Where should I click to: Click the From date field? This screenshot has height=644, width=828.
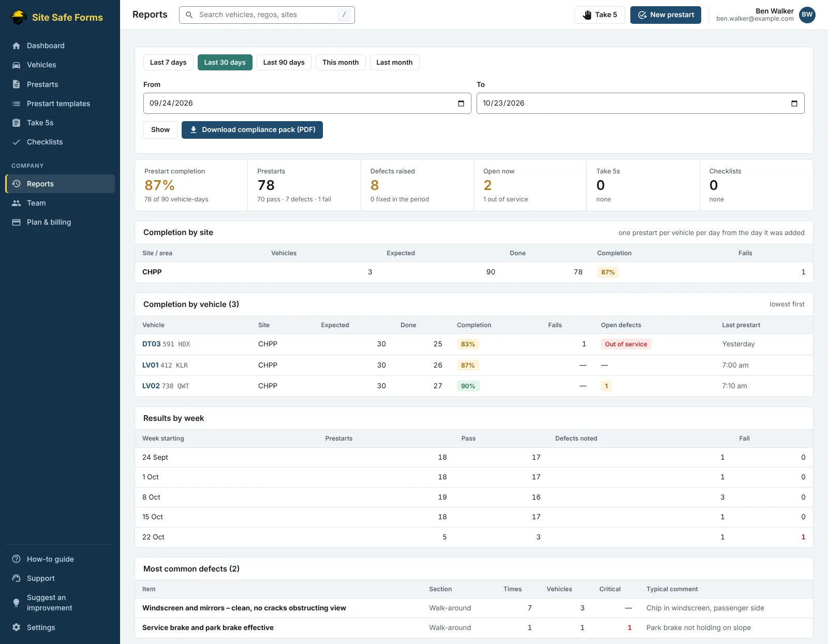click(307, 104)
